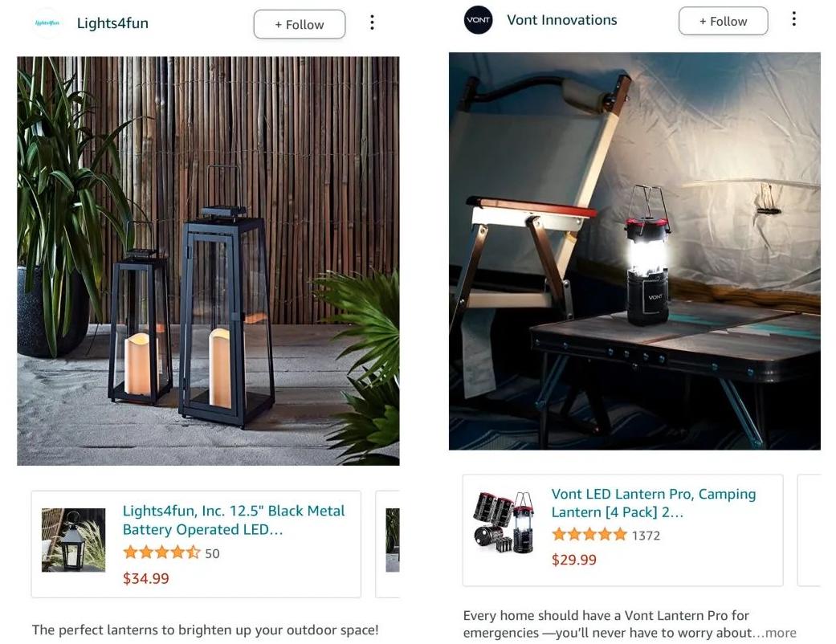
Task: Open Lights4fun brand logo avatar
Action: [47, 23]
